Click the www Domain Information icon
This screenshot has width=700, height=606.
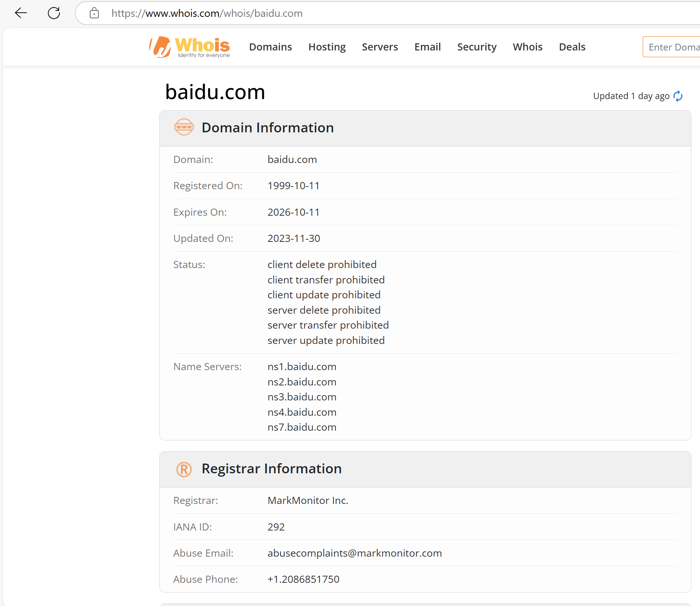[x=184, y=127]
